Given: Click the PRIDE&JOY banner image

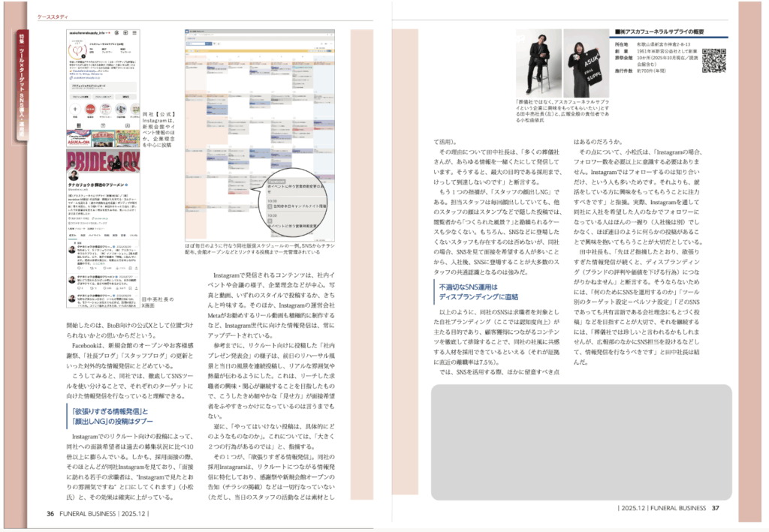Looking at the screenshot, I should point(101,161).
